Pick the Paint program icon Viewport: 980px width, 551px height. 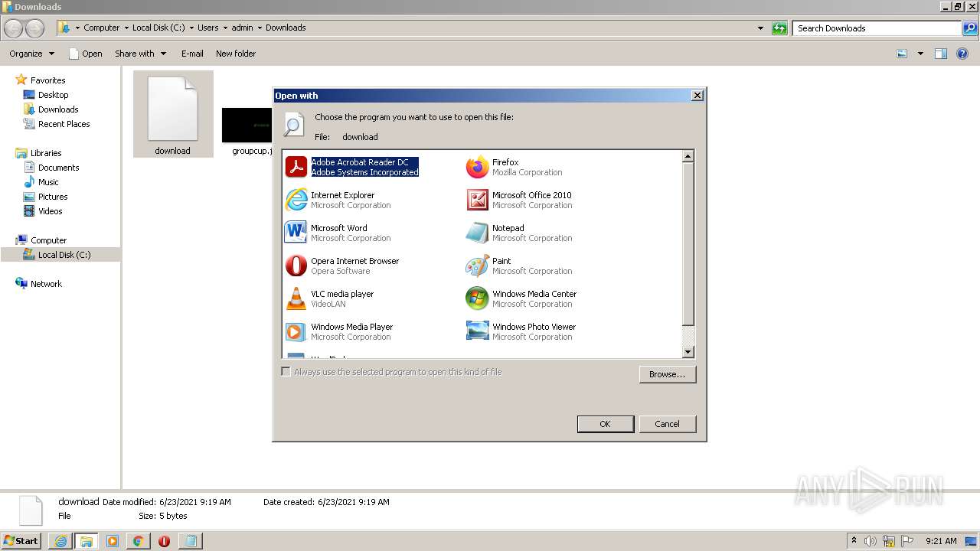click(477, 266)
